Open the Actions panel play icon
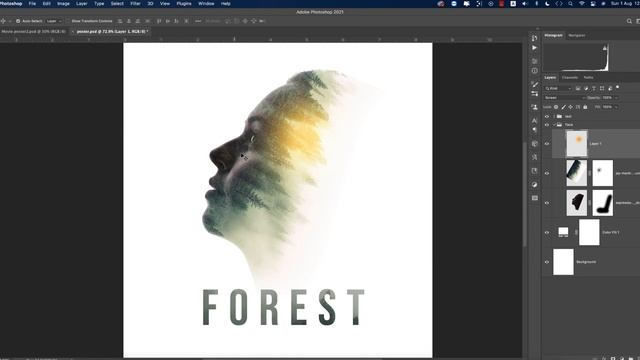 pos(535,48)
